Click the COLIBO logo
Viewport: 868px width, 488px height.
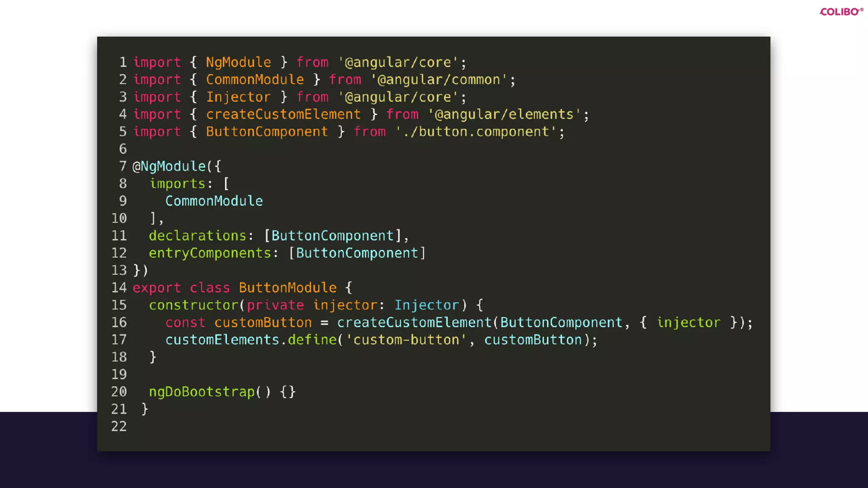(x=841, y=12)
